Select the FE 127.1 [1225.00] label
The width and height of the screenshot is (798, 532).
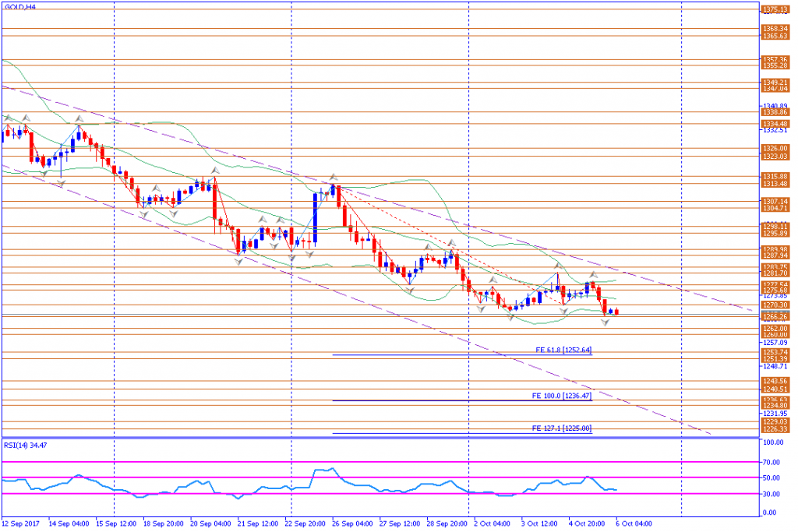click(562, 428)
